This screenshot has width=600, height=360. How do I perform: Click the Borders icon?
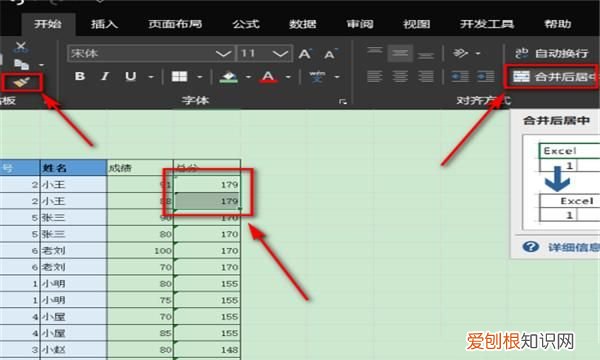[x=179, y=77]
